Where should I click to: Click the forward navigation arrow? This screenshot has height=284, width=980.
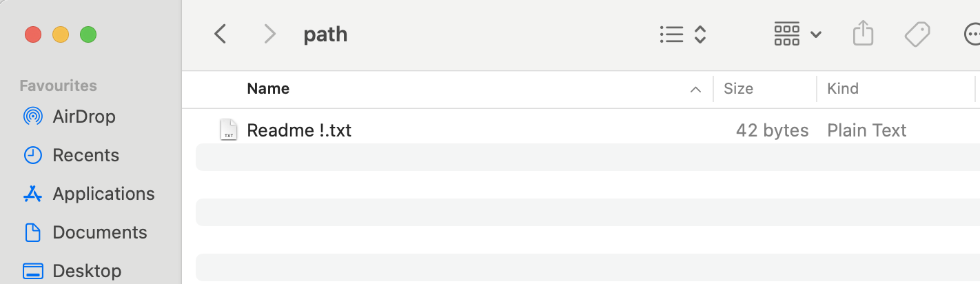(x=269, y=34)
